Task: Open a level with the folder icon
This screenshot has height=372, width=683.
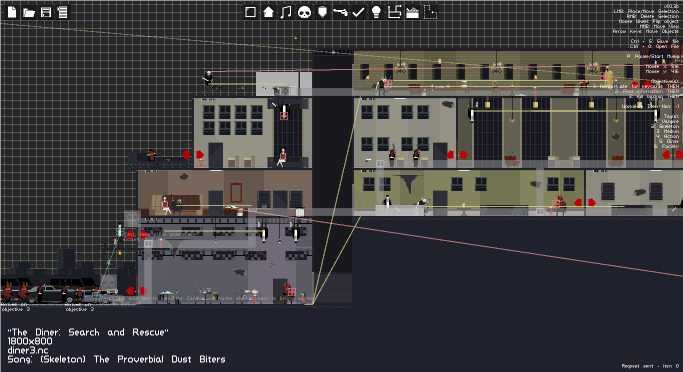Action: coord(29,12)
